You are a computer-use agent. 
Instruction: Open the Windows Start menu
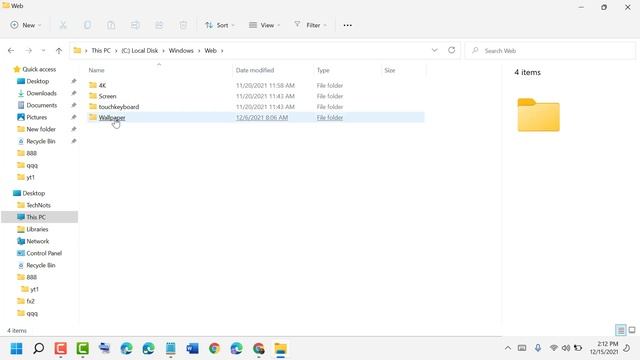tap(16, 349)
